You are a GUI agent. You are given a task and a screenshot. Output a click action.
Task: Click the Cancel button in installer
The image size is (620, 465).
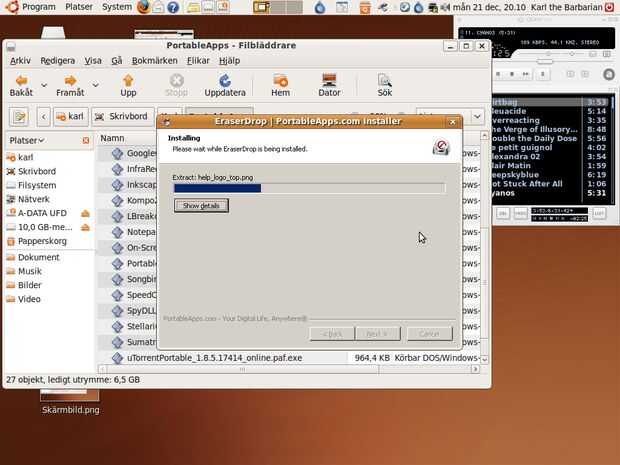pyautogui.click(x=429, y=334)
